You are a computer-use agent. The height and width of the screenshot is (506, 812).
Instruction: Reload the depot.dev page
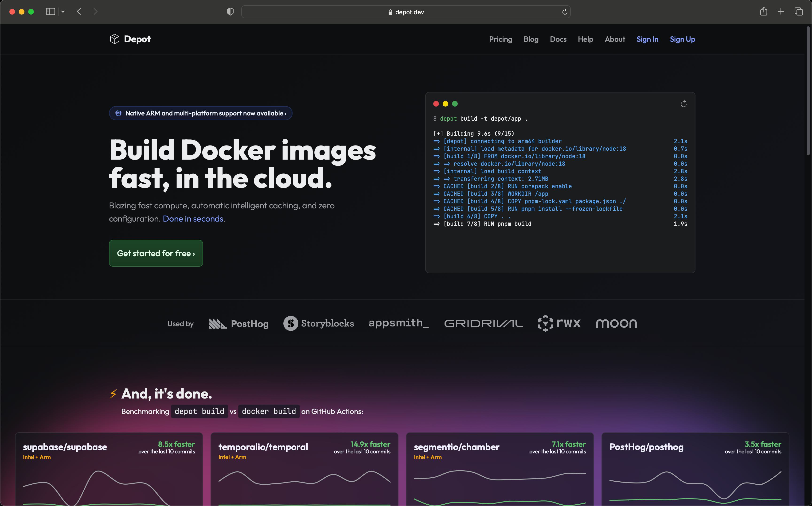[x=564, y=12]
